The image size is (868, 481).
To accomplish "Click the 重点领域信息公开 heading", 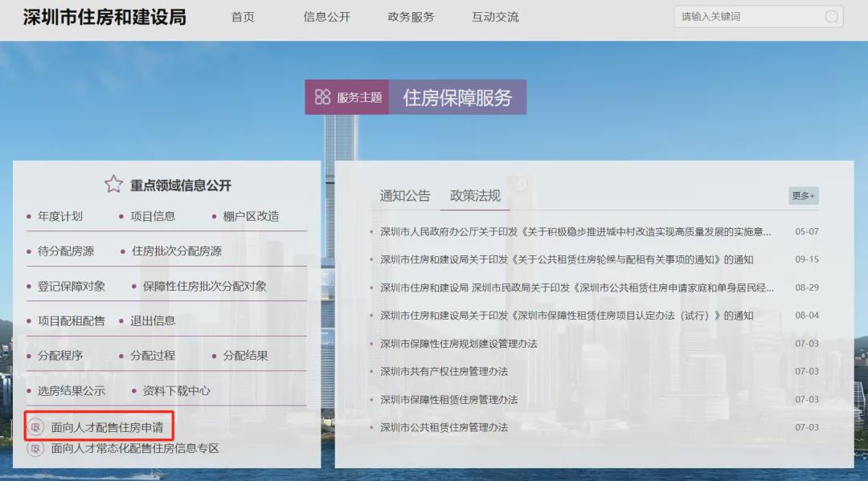I will click(181, 185).
